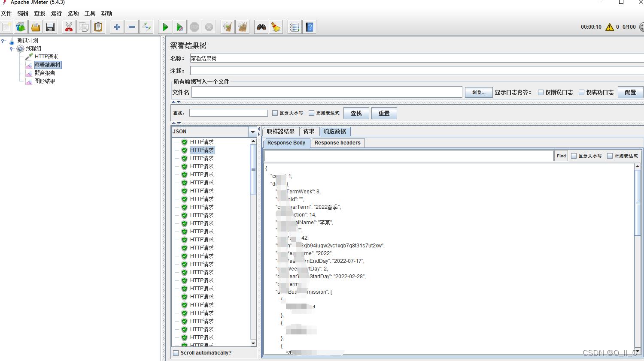644x361 pixels.
Task: Save the test plan with disk icon
Action: coord(50,27)
